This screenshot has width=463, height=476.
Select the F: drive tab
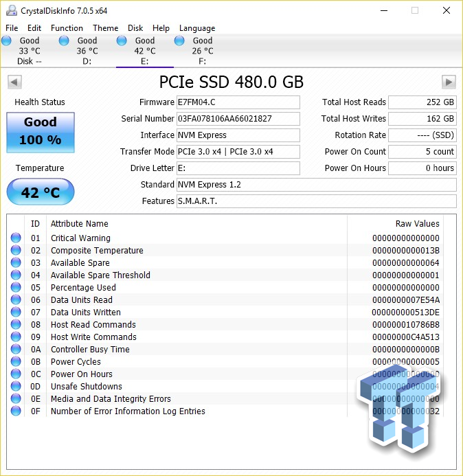(202, 51)
